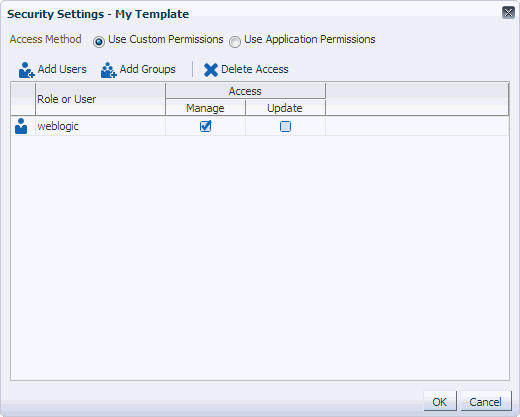Click the Update column header
This screenshot has height=417, width=520.
[x=285, y=108]
